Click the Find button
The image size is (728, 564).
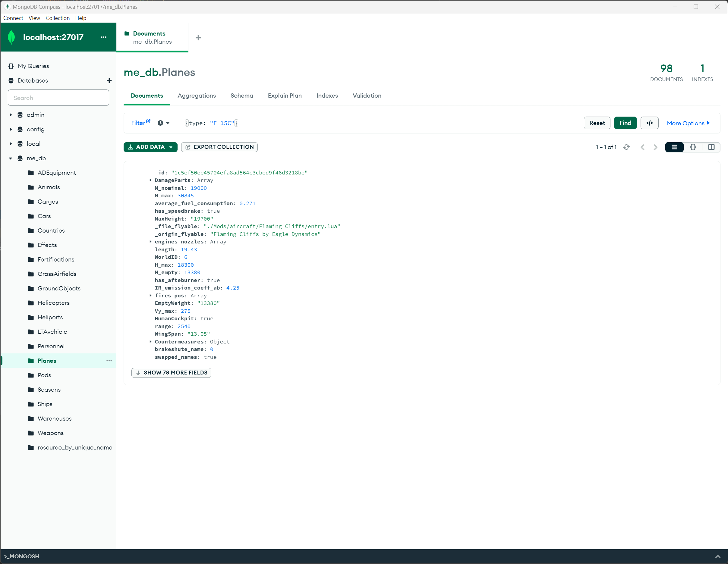click(625, 123)
